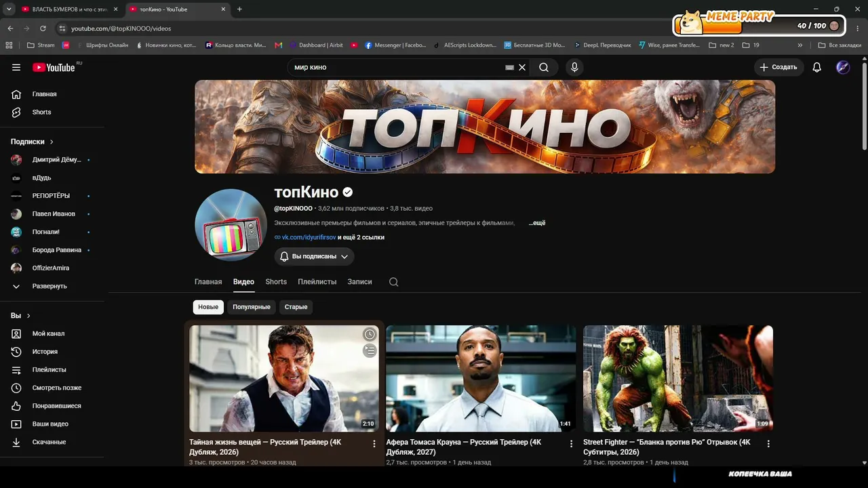Expand channel description with …ещё
The width and height of the screenshot is (868, 488).
(x=537, y=223)
